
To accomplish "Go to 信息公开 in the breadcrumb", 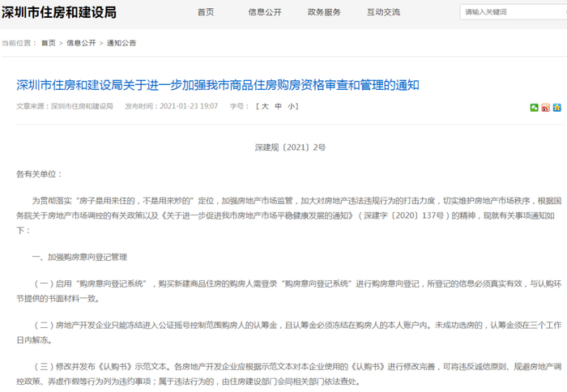I will [x=81, y=43].
